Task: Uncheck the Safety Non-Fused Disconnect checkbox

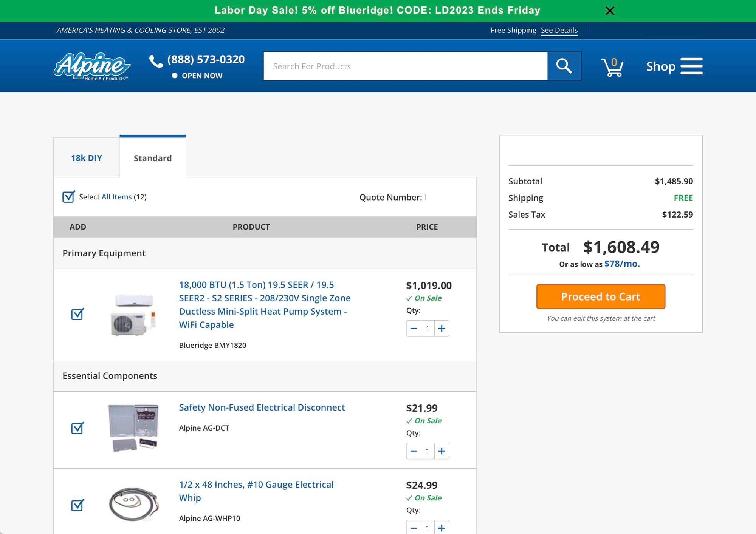Action: (x=77, y=428)
